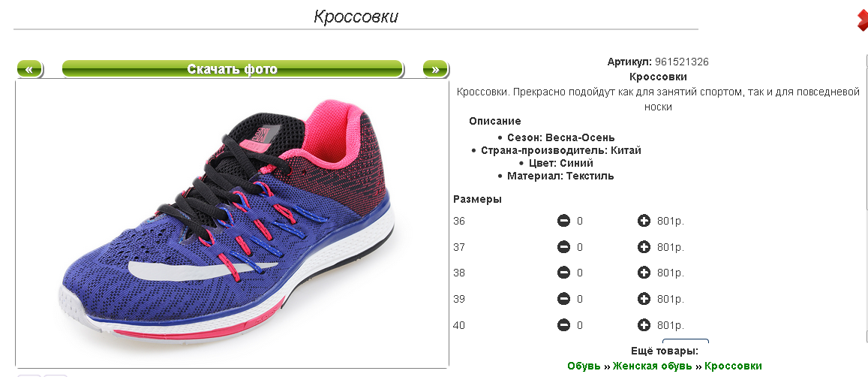
Task: Open the Женская обувь category link
Action: coord(651,366)
